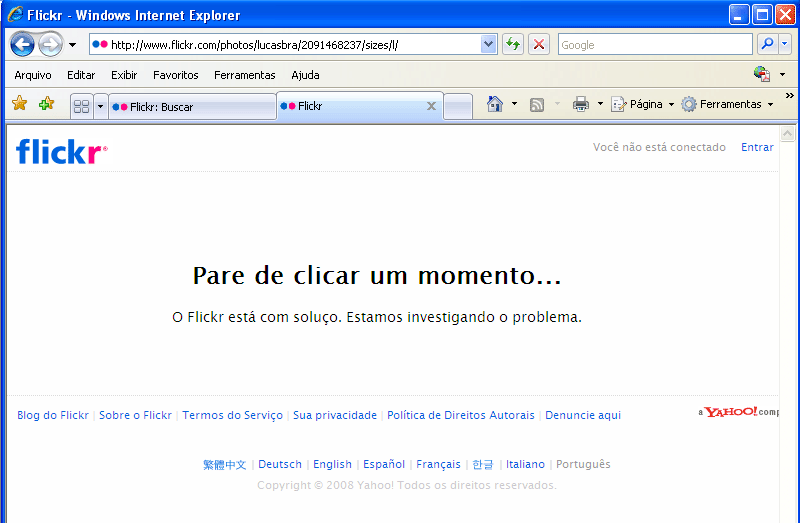The height and width of the screenshot is (523, 800).
Task: Click the Entrar sign-in link
Action: coord(757,147)
